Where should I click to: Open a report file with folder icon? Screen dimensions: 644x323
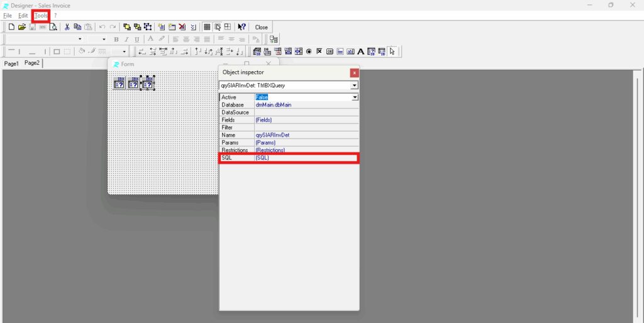point(22,27)
